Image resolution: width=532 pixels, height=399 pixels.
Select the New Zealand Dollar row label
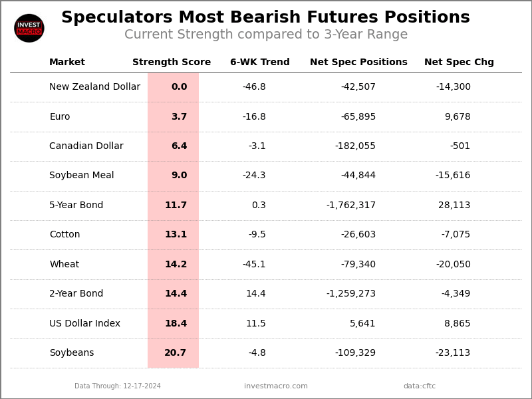[94, 87]
